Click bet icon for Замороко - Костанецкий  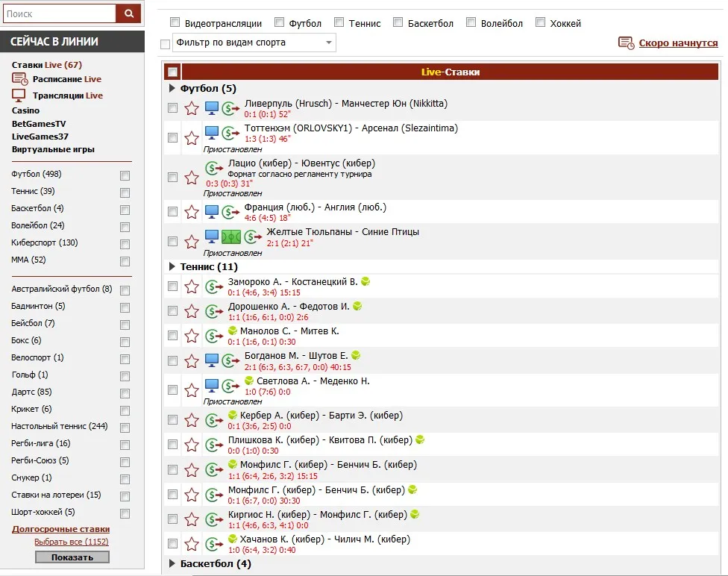pyautogui.click(x=214, y=287)
